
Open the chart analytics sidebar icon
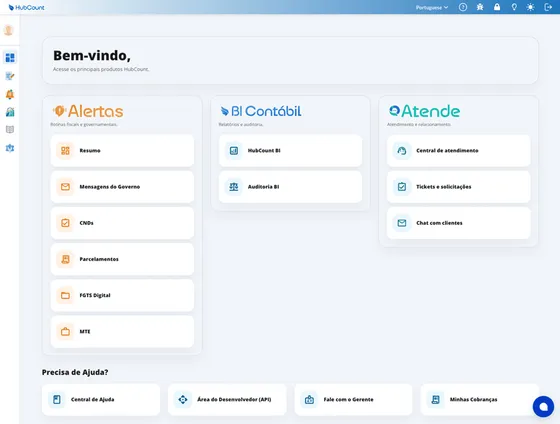click(x=10, y=112)
